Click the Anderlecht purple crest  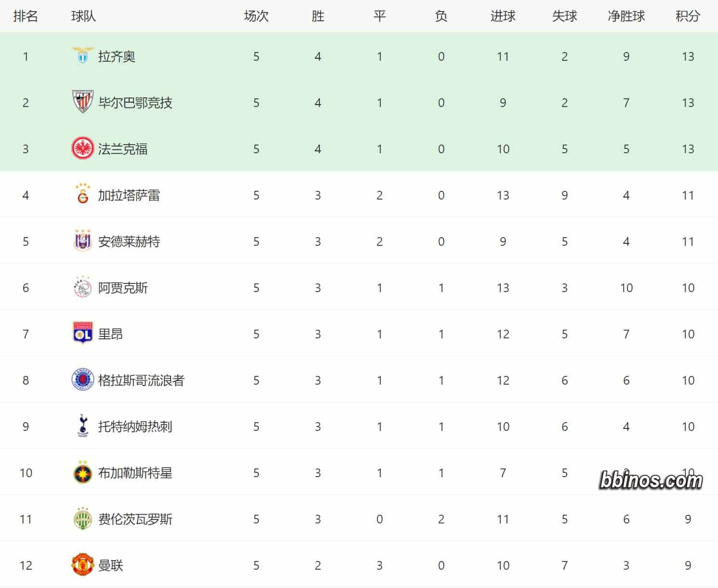(x=82, y=241)
